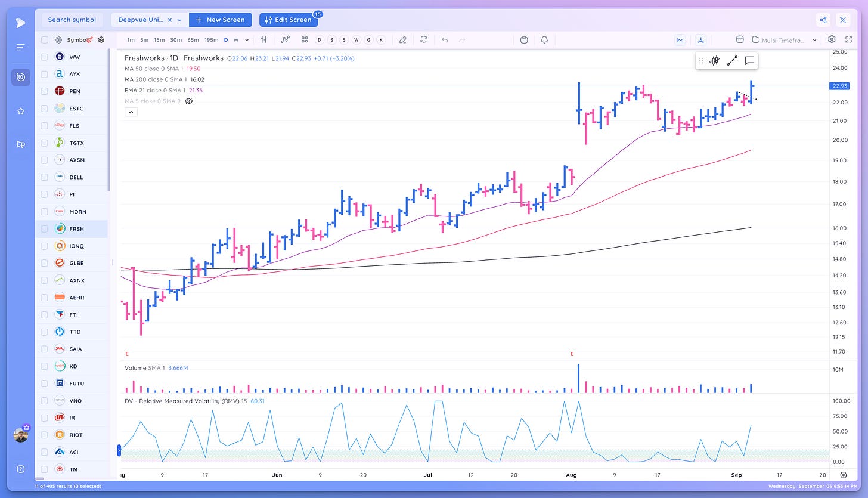Click the circled D toolbar button
Screen dimensions: 868x498
click(319, 40)
